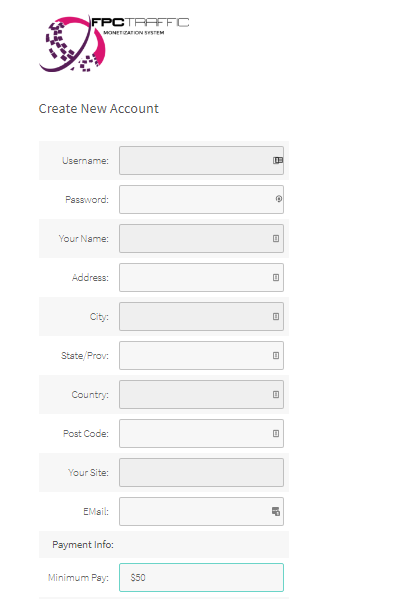
Task: Focus the Country input field
Action: (x=201, y=394)
